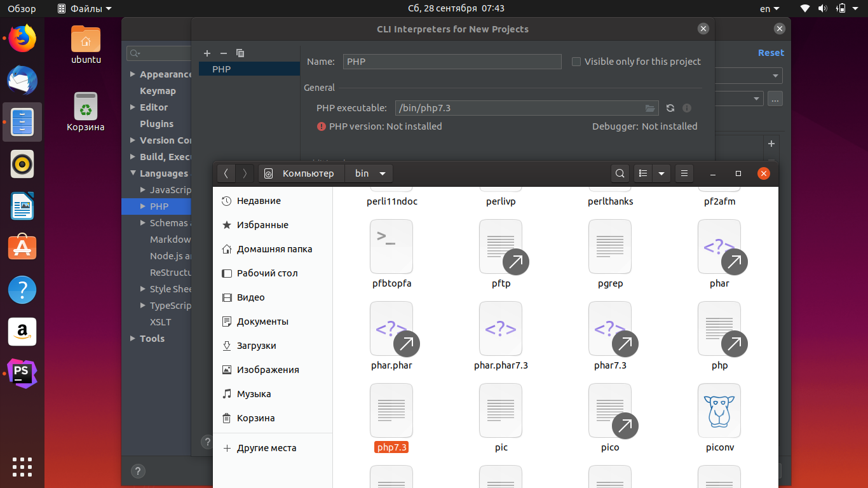Expand the bin path breadcrumb dropdown
The width and height of the screenshot is (868, 488).
coord(383,173)
